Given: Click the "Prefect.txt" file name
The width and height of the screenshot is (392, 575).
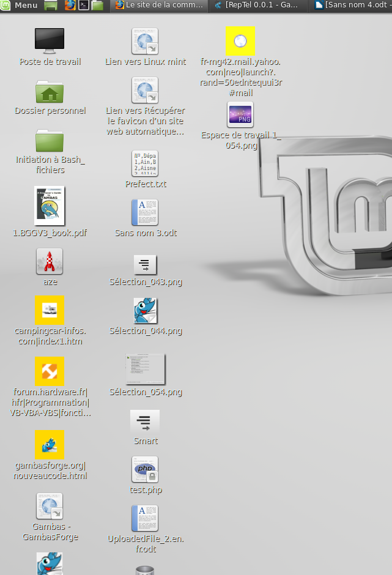Looking at the screenshot, I should 146,184.
